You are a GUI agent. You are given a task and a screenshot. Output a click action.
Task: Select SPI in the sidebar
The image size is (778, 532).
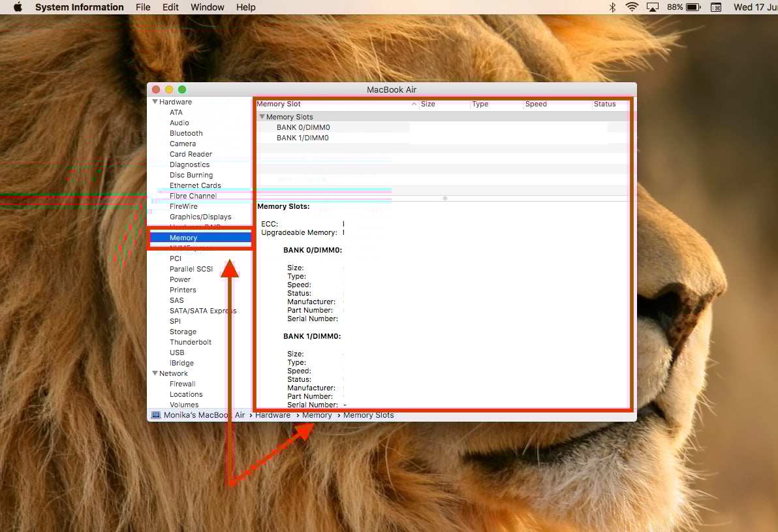pyautogui.click(x=175, y=321)
